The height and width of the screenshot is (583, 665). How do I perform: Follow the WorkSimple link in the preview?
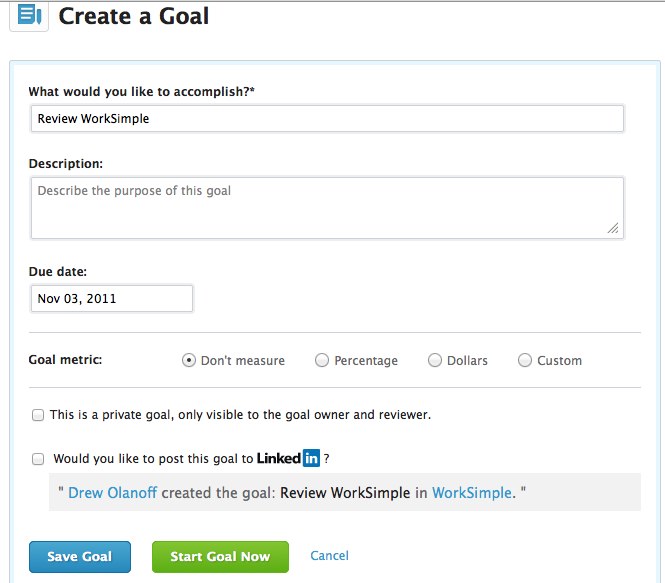tap(471, 493)
